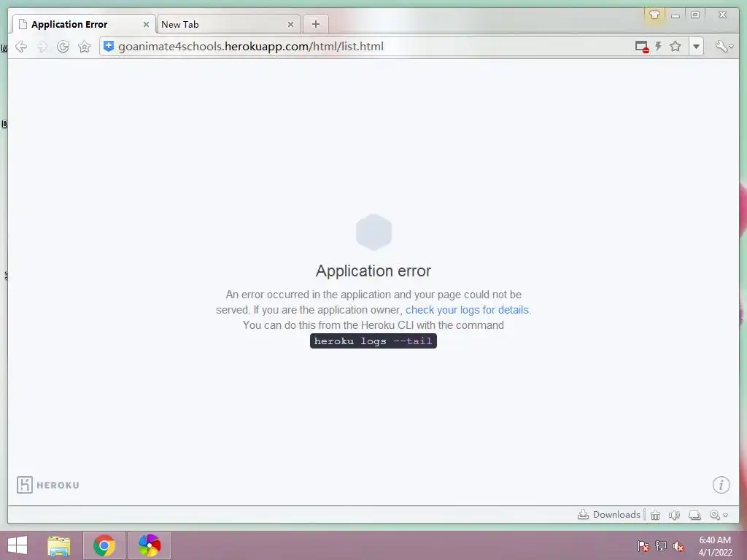Open the check your logs for details link

click(x=467, y=310)
